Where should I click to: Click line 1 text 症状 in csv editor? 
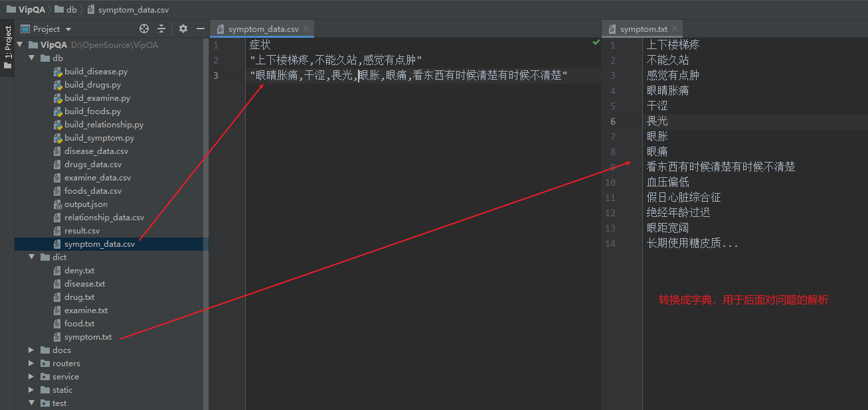click(x=260, y=45)
